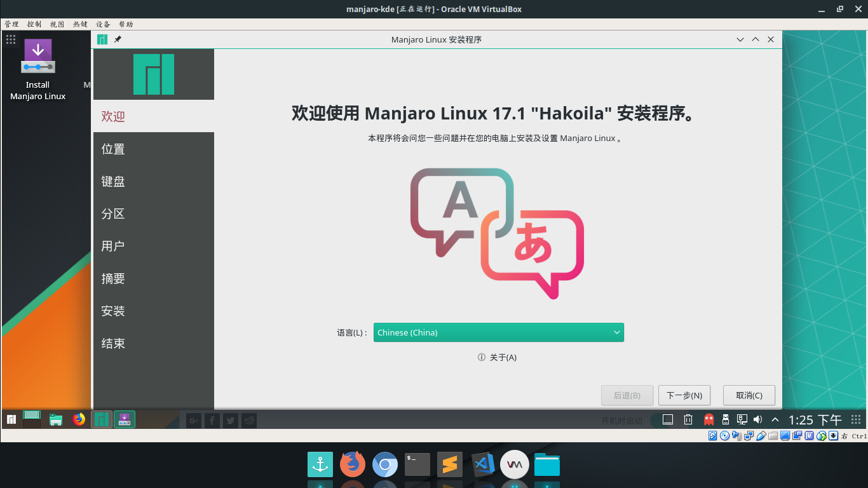Click VirtualBox audio status icon
This screenshot has height=488, width=868.
[736, 436]
